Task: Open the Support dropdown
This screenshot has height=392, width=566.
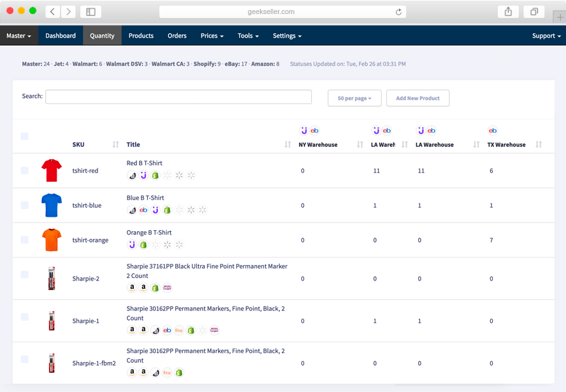Action: pyautogui.click(x=546, y=36)
